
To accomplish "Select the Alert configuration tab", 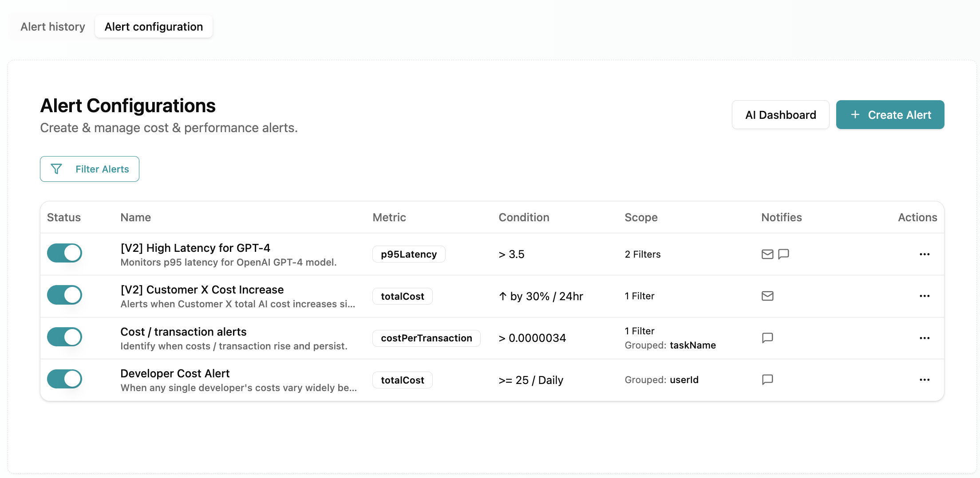I will point(154,27).
